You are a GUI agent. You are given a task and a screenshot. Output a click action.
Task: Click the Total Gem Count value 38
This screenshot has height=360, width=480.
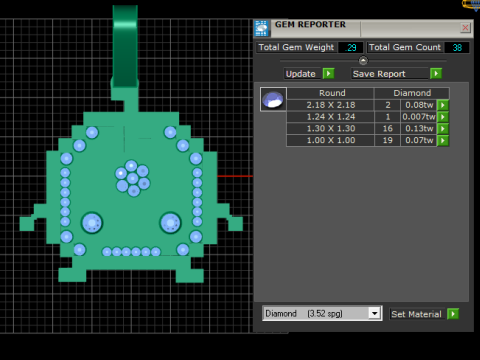[x=457, y=47]
